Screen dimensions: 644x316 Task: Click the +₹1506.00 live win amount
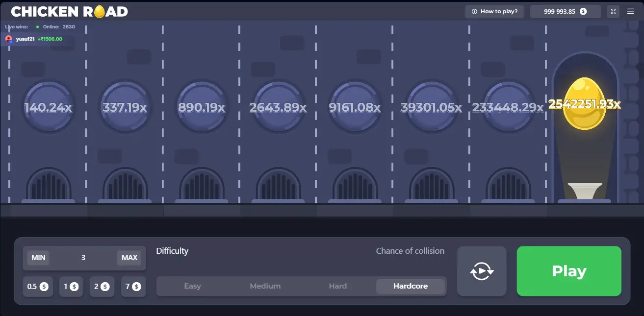[x=50, y=39]
